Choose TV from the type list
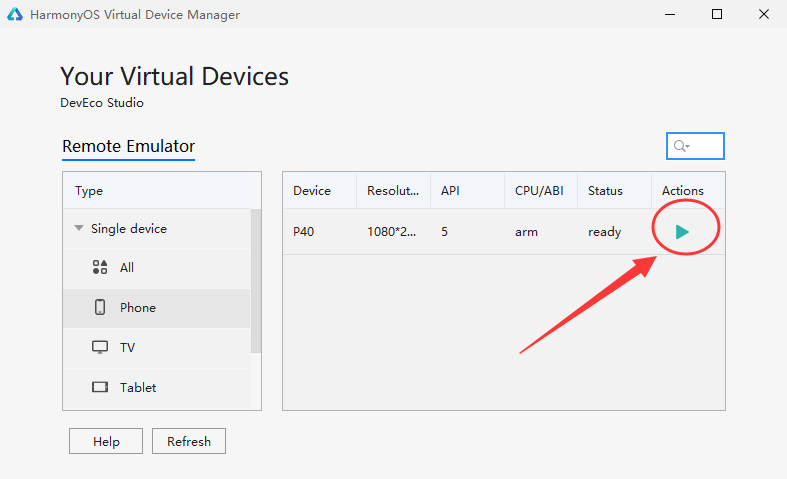The height and width of the screenshot is (479, 787). point(127,347)
